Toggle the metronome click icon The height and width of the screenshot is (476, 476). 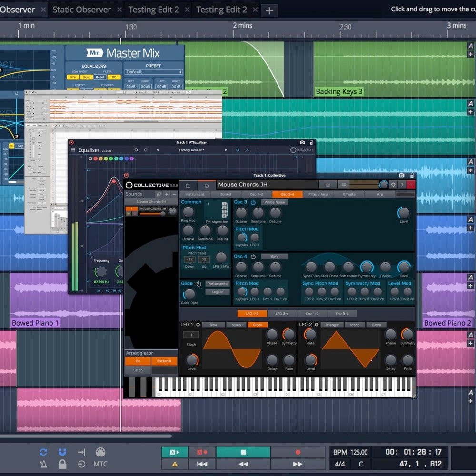(43, 464)
